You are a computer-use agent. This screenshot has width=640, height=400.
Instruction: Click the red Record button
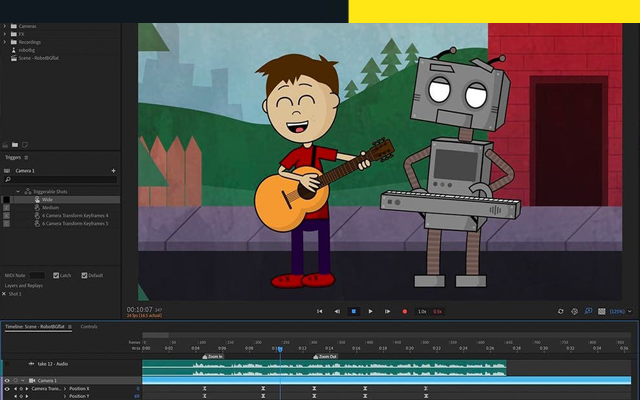coord(405,311)
